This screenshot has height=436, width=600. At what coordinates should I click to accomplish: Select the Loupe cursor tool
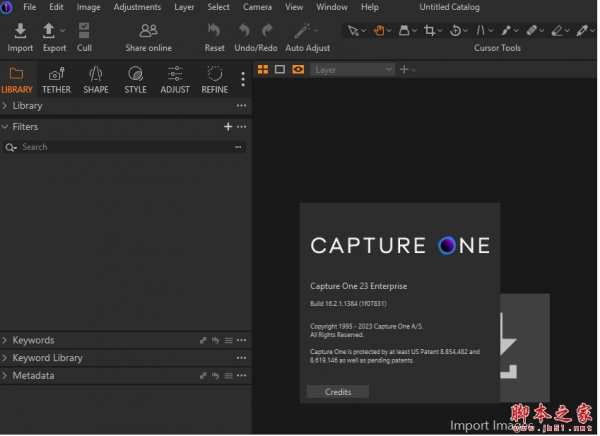tap(404, 30)
